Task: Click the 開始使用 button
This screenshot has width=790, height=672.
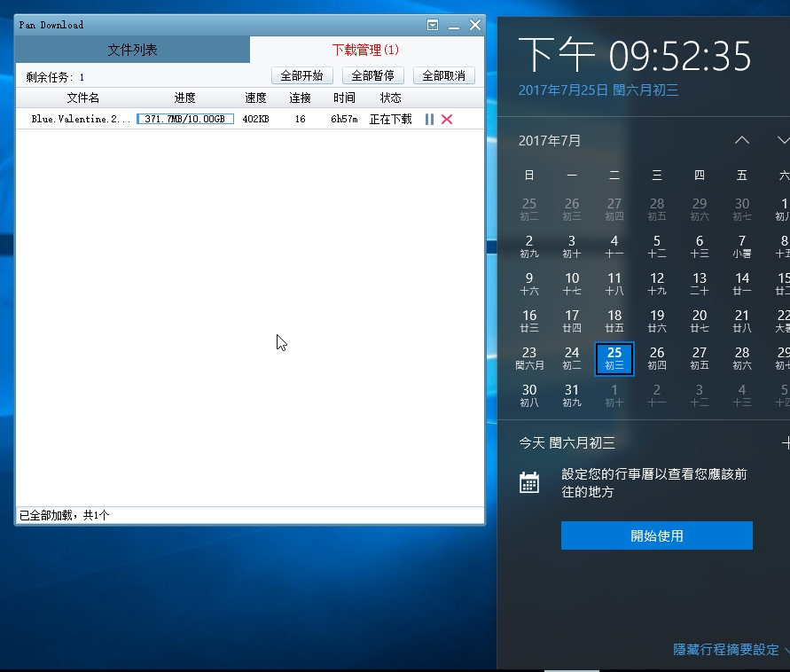Action: coord(656,535)
